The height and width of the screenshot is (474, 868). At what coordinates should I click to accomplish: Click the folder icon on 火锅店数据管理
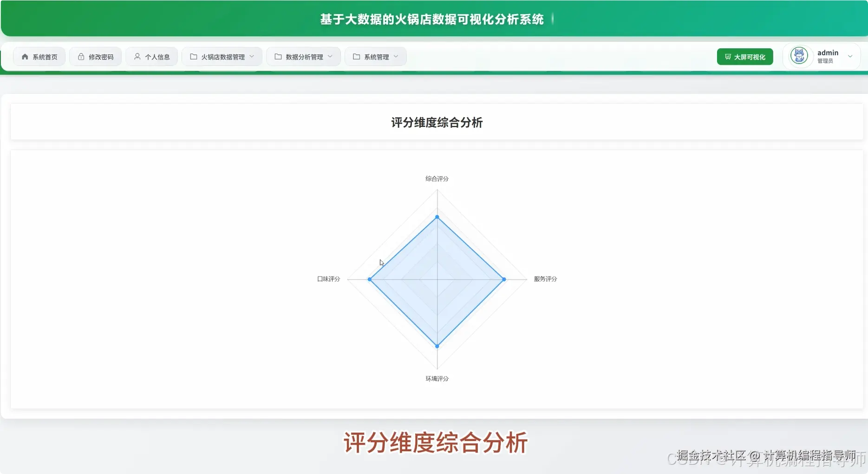[x=193, y=56]
